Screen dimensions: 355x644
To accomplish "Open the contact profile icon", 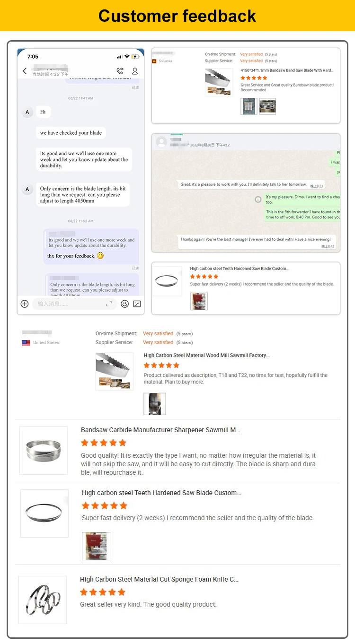I will click(x=135, y=71).
